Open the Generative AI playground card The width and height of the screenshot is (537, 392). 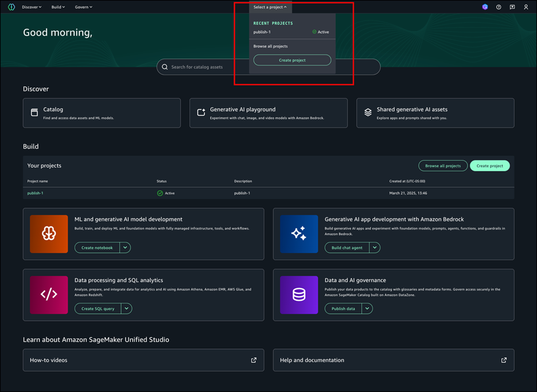tap(268, 113)
